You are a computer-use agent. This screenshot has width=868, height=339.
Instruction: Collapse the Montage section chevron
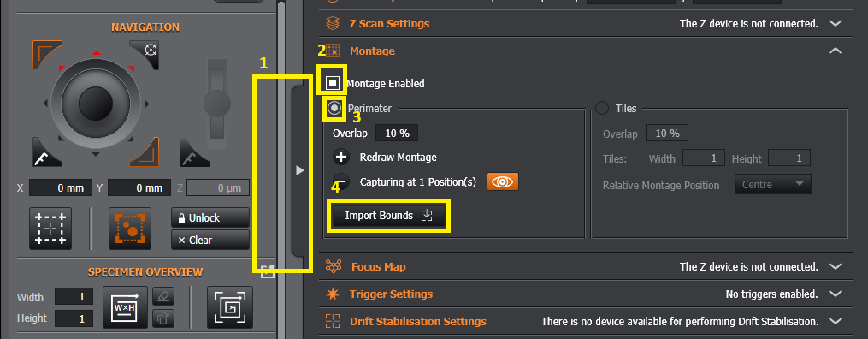(836, 51)
